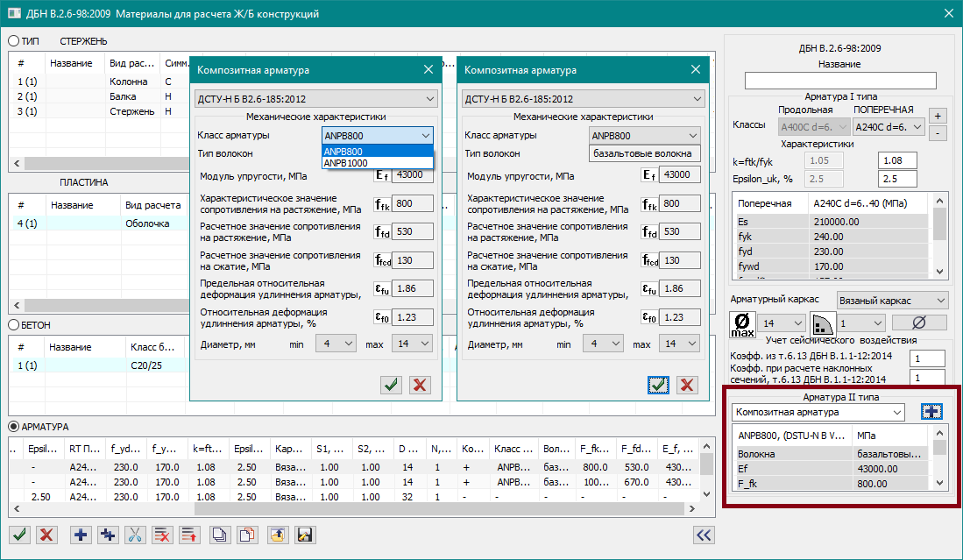Image resolution: width=963 pixels, height=560 pixels.
Task: Cancel left dialog with red X button
Action: (x=420, y=385)
